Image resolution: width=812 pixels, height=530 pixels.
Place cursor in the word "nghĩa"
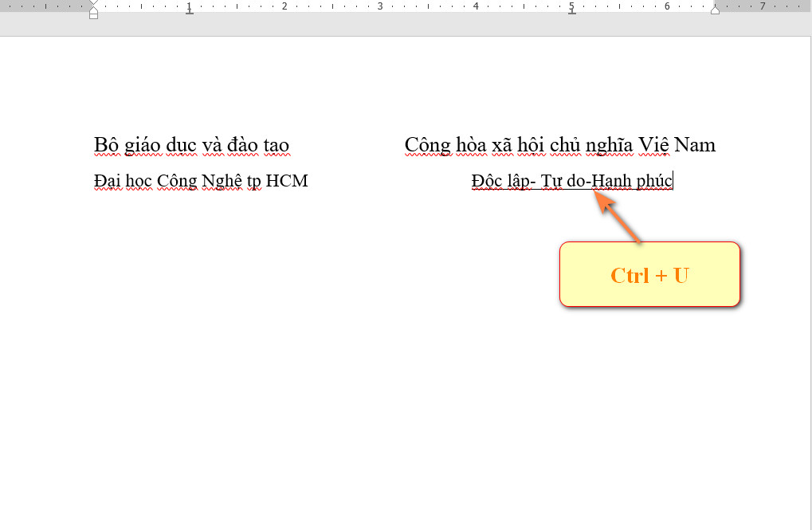click(609, 145)
